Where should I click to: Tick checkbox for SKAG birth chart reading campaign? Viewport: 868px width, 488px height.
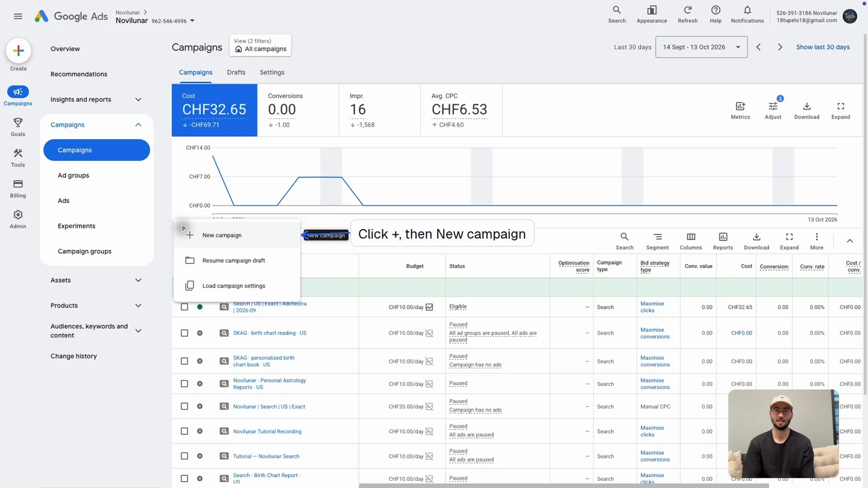(184, 333)
